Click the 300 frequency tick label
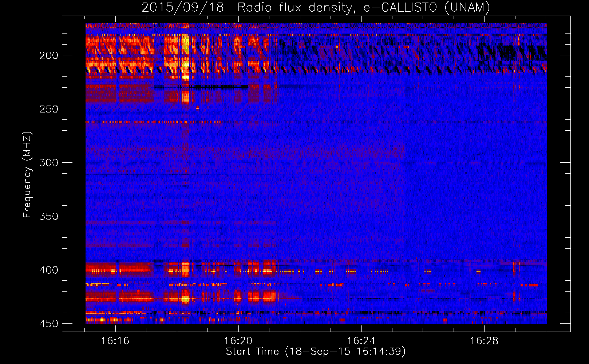Screen dimensions: 589x364 click(x=49, y=163)
